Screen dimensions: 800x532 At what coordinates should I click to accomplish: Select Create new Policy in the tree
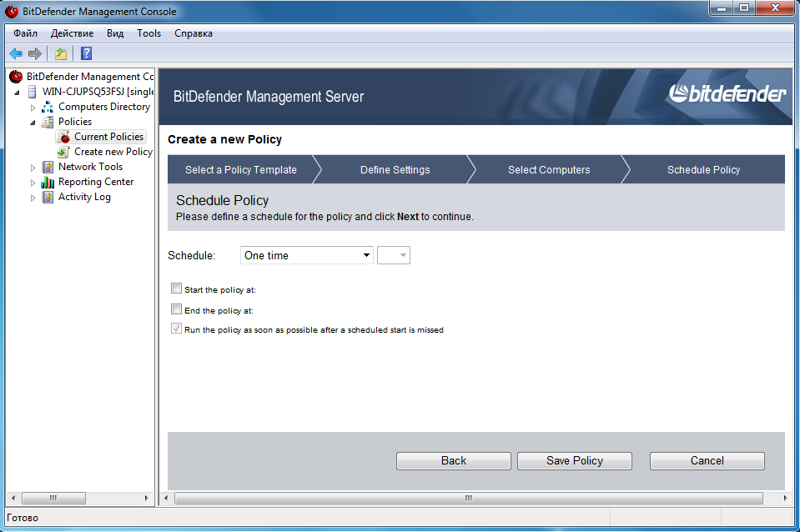[113, 152]
